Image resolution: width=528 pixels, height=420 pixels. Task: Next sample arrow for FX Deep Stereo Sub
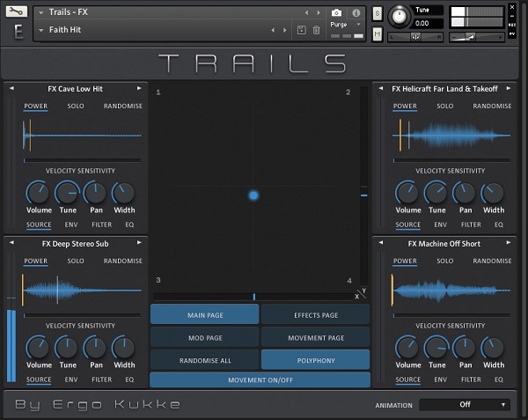(x=139, y=242)
